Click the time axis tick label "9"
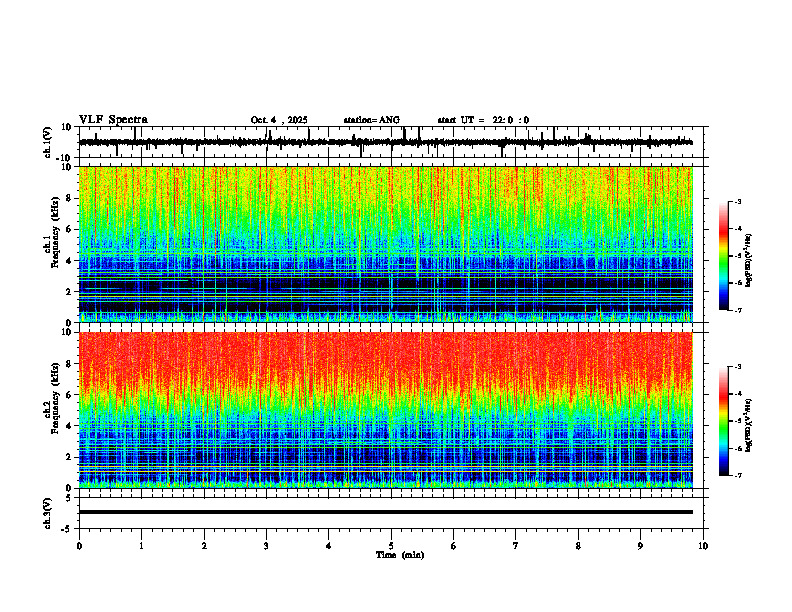Screen dimensions: 792x612 [x=640, y=546]
